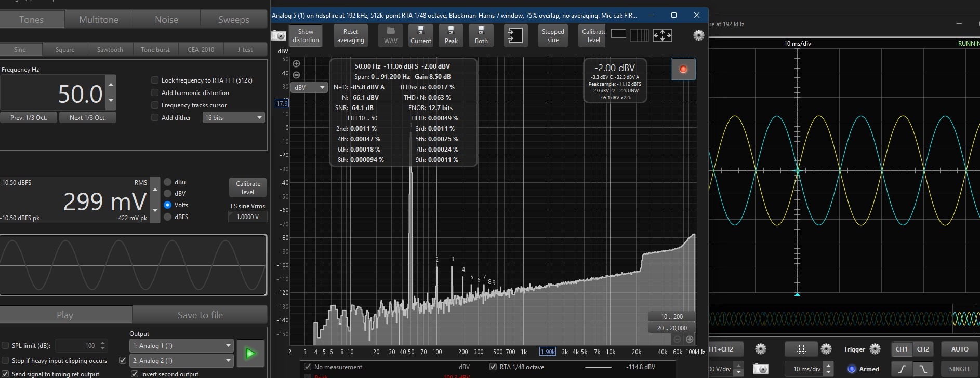Switch to the Sweeps tab

tap(233, 20)
